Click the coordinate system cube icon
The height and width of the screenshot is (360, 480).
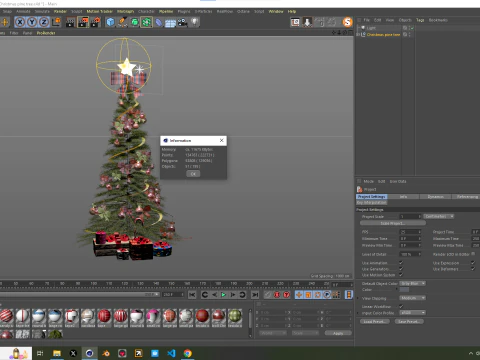(56, 22)
